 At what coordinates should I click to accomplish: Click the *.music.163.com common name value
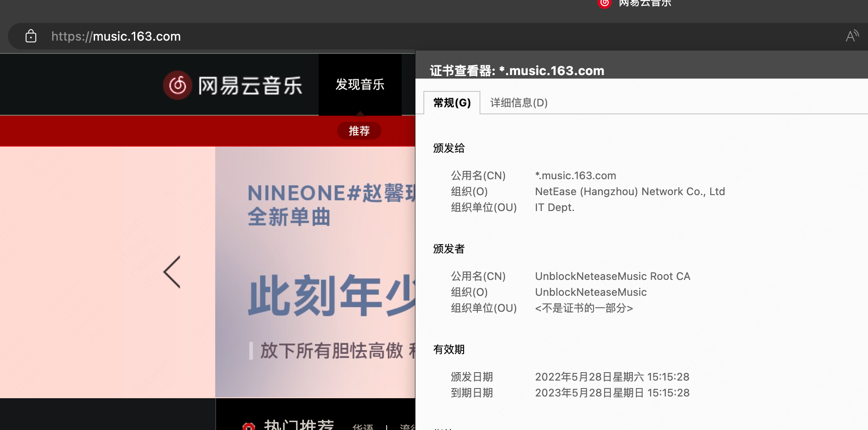point(575,175)
